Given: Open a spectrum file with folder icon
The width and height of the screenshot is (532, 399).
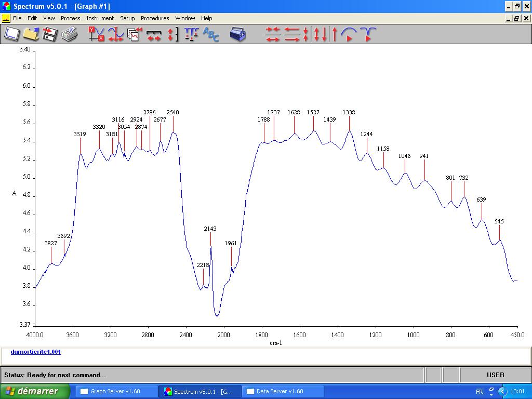Looking at the screenshot, I should (31, 34).
